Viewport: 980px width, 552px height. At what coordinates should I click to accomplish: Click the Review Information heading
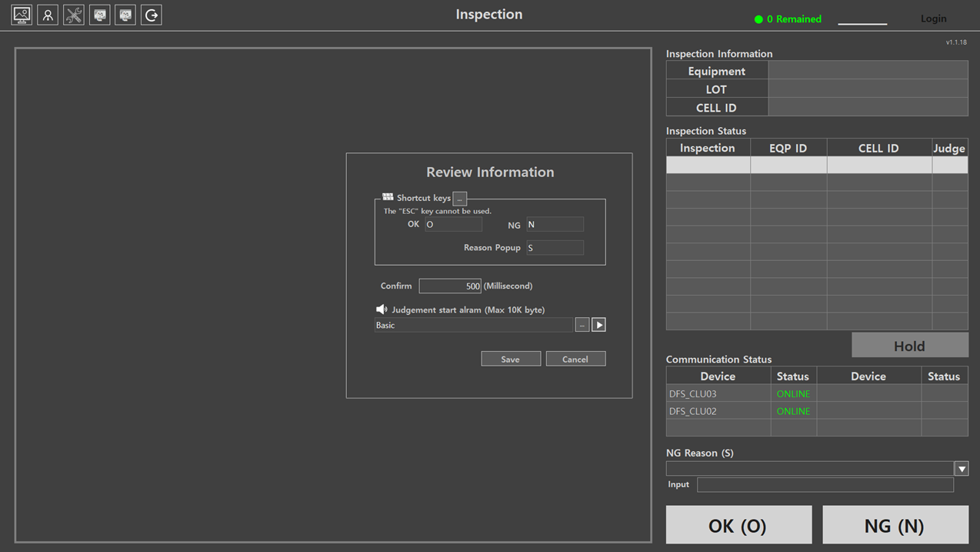point(490,172)
